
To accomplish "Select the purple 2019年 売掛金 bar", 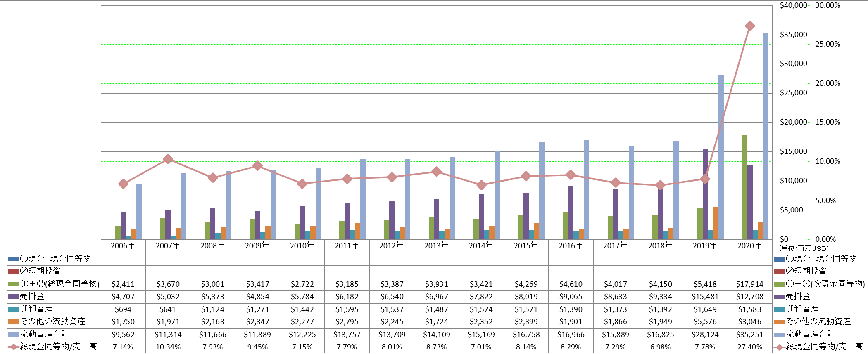I will (x=705, y=194).
